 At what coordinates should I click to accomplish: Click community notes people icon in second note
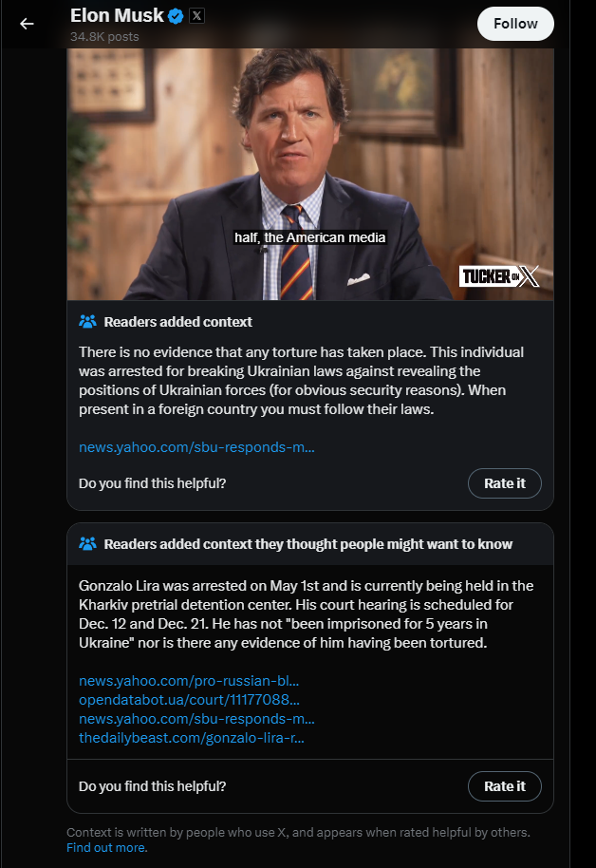click(87, 544)
